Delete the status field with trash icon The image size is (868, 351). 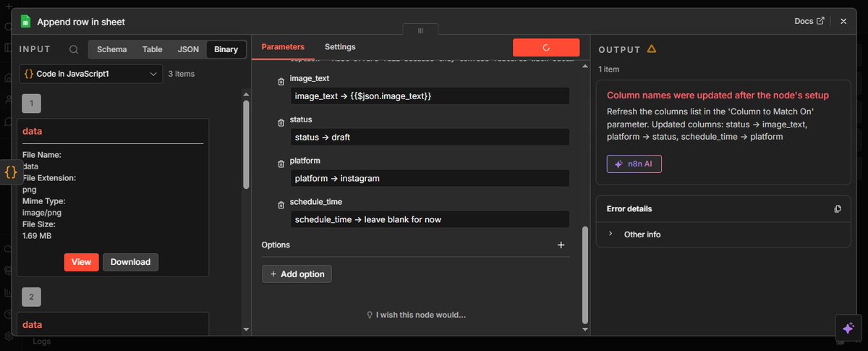(281, 124)
